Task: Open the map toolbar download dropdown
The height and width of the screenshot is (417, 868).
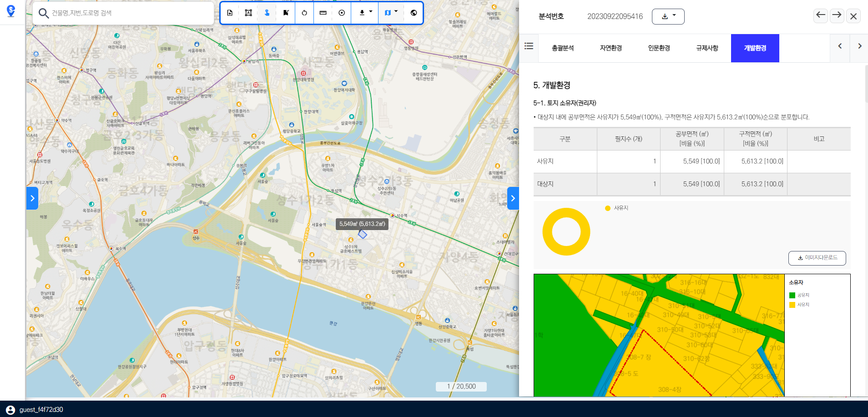Action: (x=365, y=13)
